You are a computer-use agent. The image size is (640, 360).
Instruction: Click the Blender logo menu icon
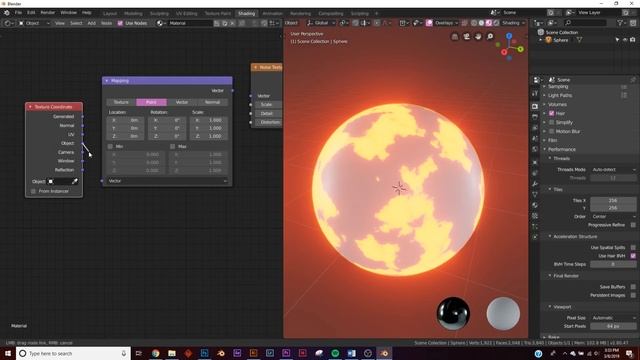pos(7,13)
